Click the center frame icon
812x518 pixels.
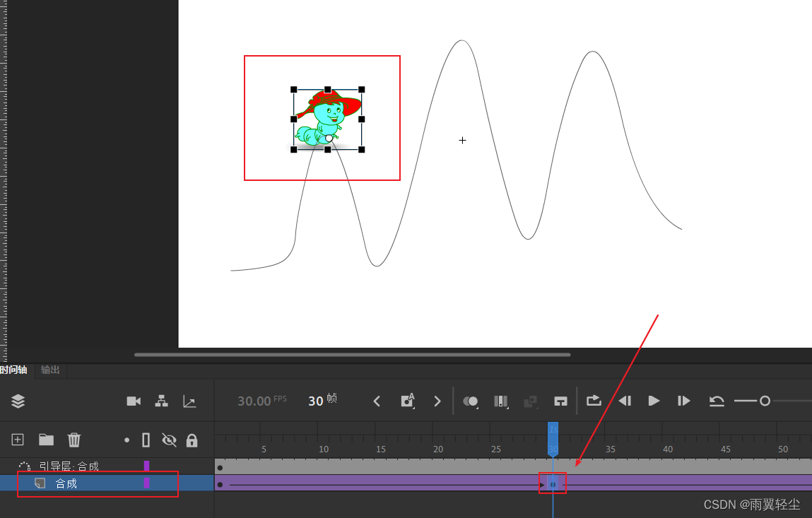[x=561, y=401]
